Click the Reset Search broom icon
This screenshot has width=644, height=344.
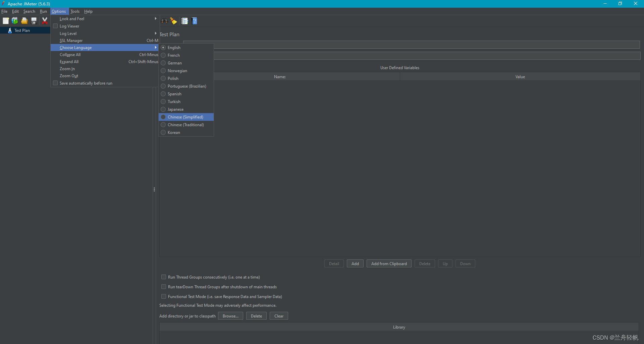pyautogui.click(x=173, y=21)
